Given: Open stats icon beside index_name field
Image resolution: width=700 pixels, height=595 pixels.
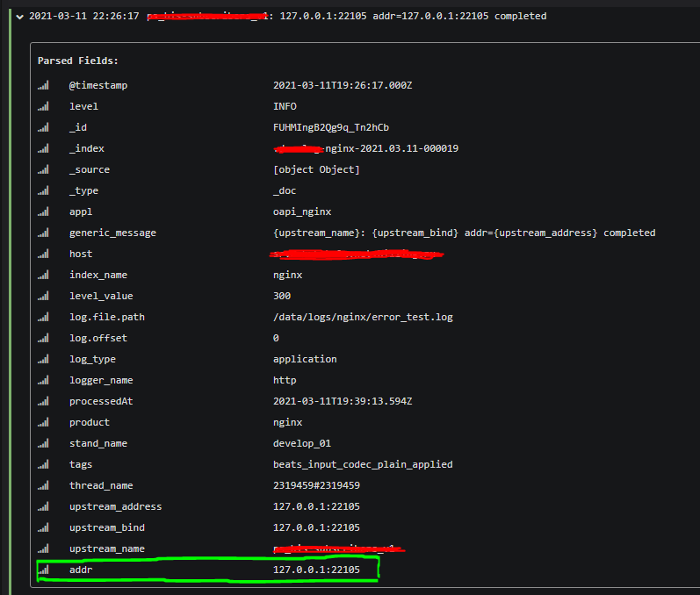Looking at the screenshot, I should tap(43, 275).
